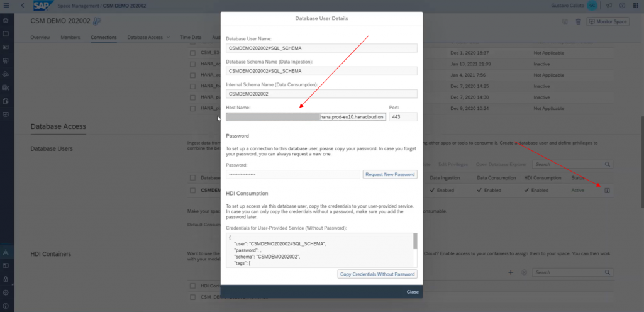Click Copy Credentials Without Password button
Image resolution: width=644 pixels, height=312 pixels.
pyautogui.click(x=377, y=274)
